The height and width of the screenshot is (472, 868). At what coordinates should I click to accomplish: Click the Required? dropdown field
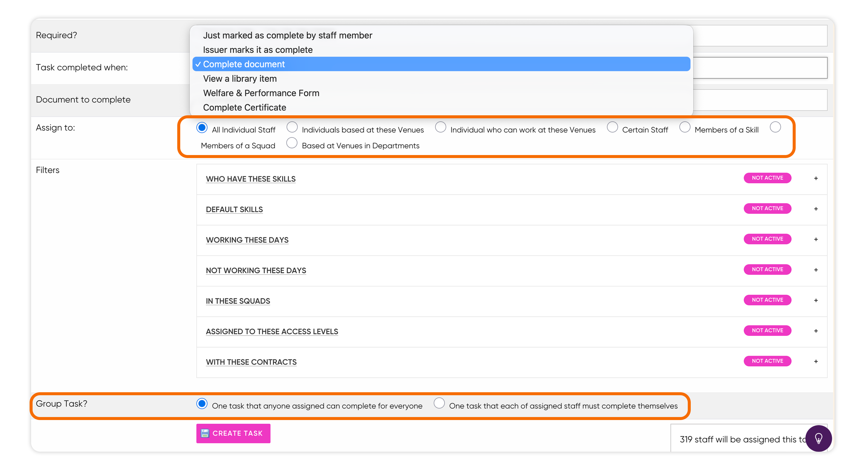click(x=760, y=35)
